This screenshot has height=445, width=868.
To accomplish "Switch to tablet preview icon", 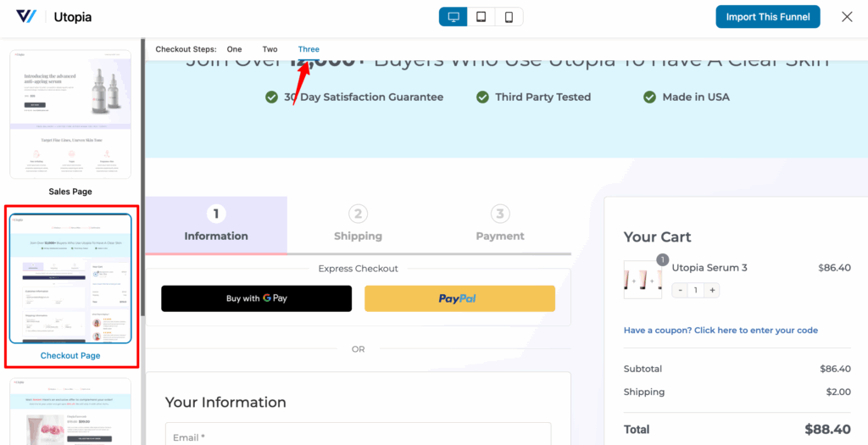I will pyautogui.click(x=481, y=17).
